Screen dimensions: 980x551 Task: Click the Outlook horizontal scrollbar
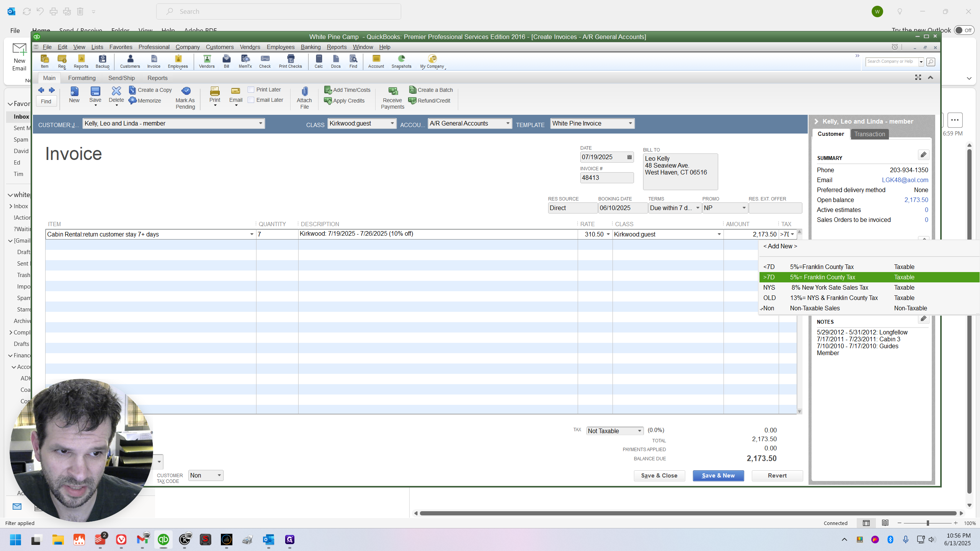click(x=688, y=514)
